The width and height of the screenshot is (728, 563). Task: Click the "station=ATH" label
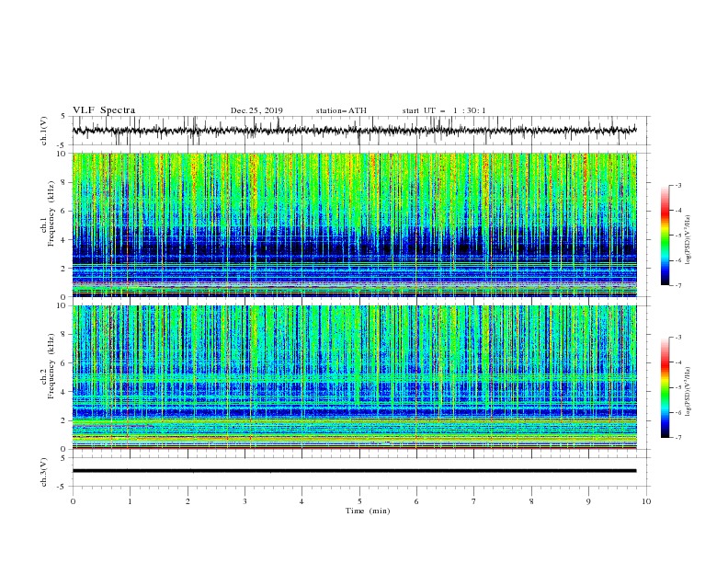pos(341,110)
